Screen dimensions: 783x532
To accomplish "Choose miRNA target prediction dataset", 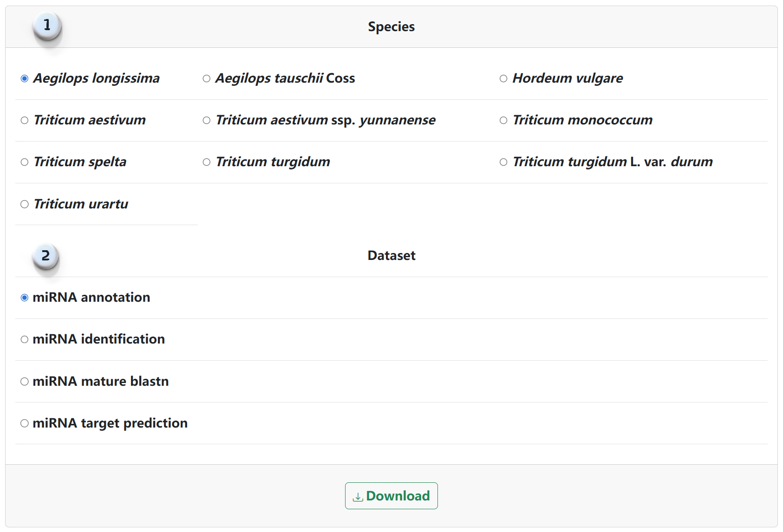I will point(25,423).
